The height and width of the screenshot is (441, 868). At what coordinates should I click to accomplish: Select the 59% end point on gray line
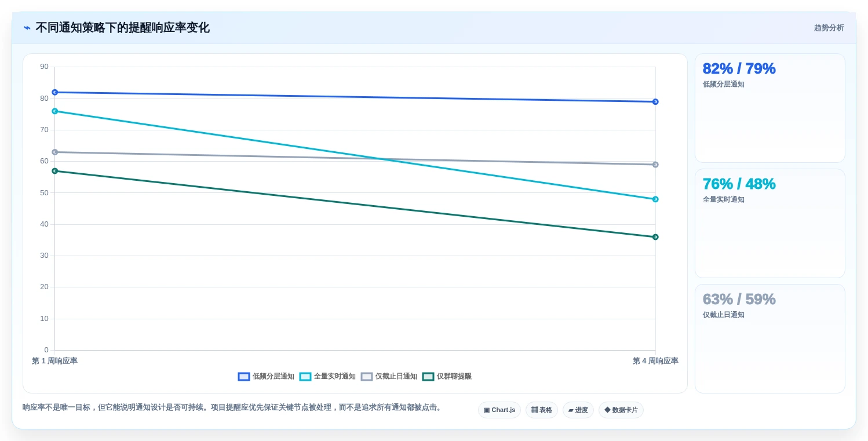(x=655, y=165)
